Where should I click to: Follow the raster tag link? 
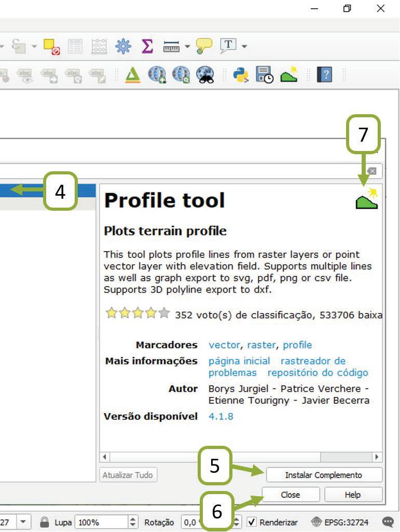point(261,345)
